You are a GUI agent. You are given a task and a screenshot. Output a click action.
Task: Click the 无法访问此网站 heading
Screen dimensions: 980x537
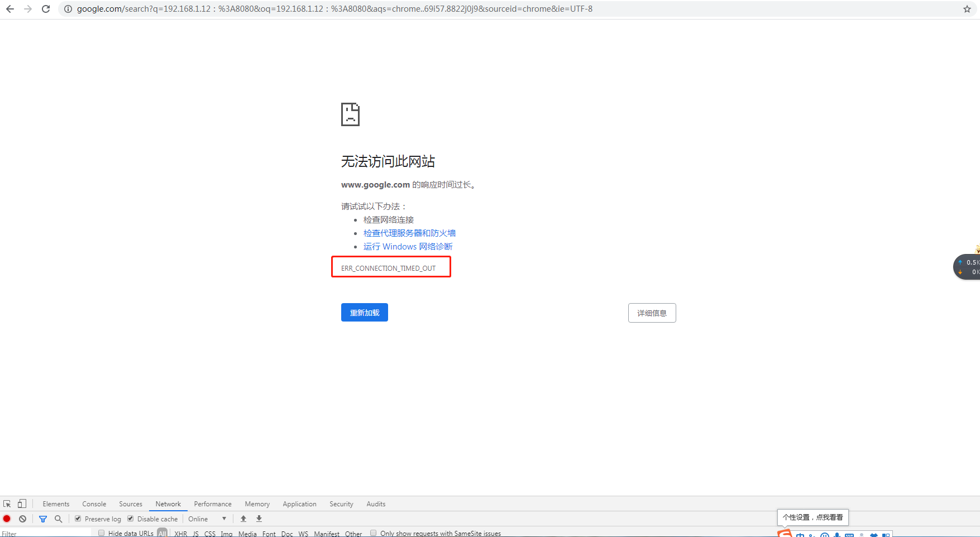tap(388, 161)
